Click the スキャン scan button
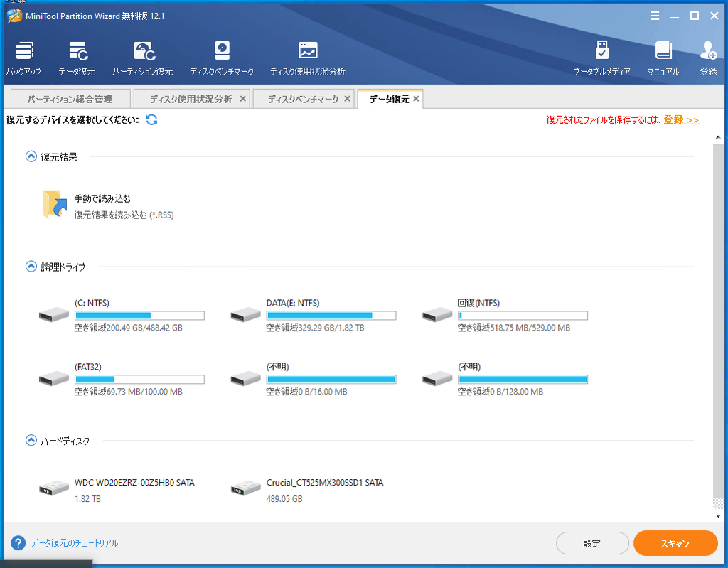Screen dimensions: 728x568 point(675,543)
